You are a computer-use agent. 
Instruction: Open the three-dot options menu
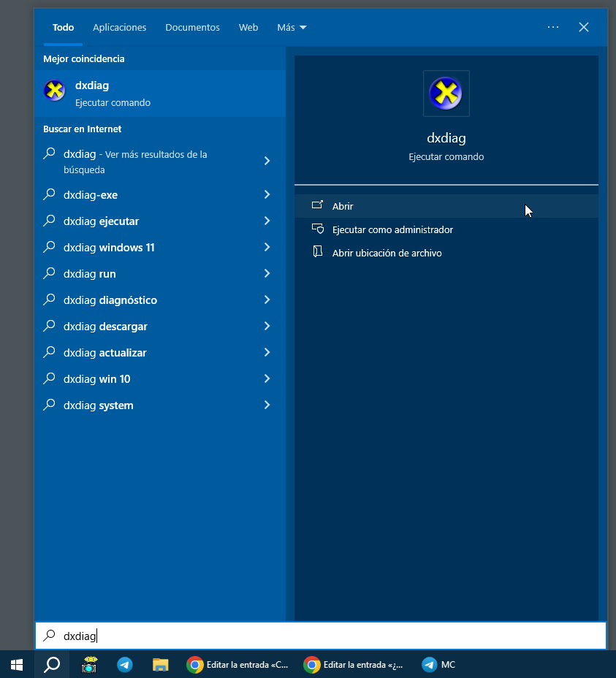[553, 27]
